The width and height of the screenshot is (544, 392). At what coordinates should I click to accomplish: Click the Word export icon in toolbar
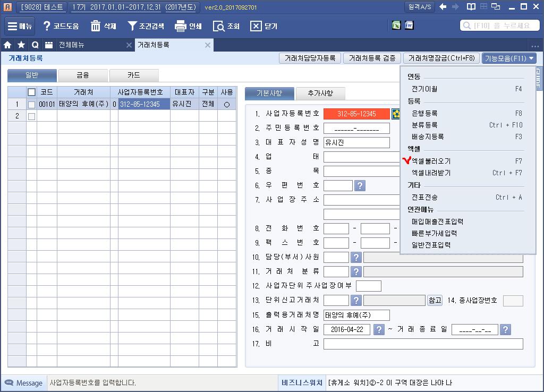coord(410,25)
